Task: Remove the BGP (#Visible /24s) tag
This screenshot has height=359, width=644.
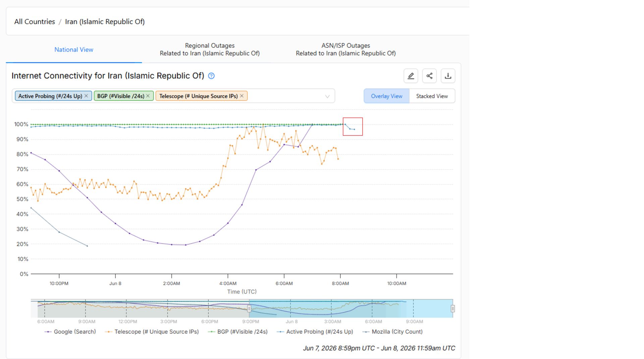Action: (148, 96)
